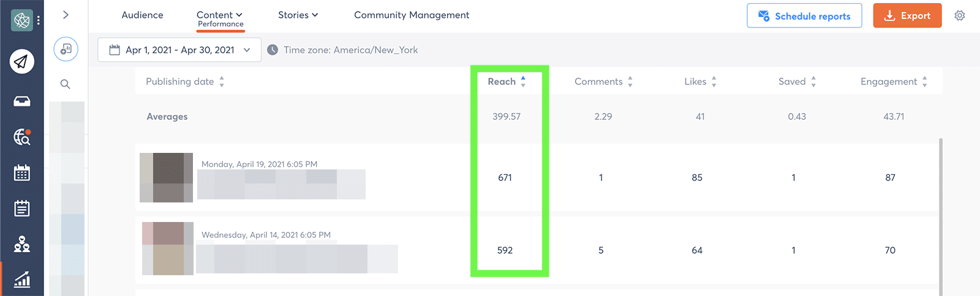Image resolution: width=980 pixels, height=296 pixels.
Task: Open the Inbox tray icon
Action: pyautogui.click(x=22, y=102)
